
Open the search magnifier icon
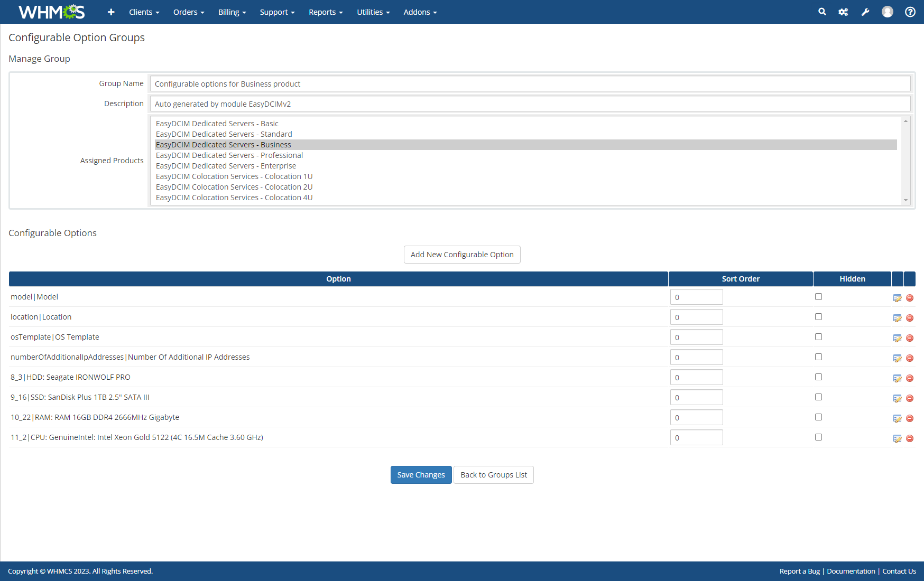[822, 12]
